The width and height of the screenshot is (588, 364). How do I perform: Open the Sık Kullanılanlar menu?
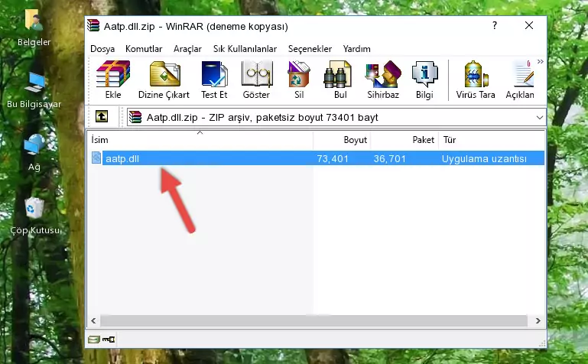click(245, 49)
